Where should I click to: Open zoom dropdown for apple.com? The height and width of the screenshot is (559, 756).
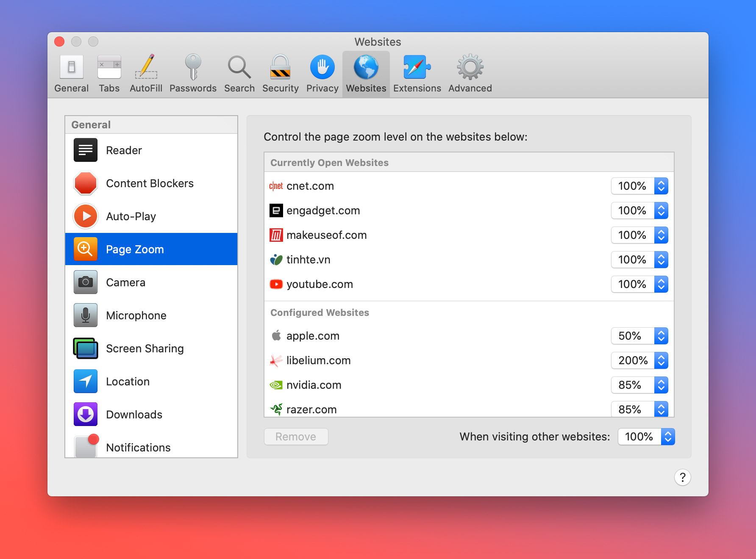pos(639,336)
